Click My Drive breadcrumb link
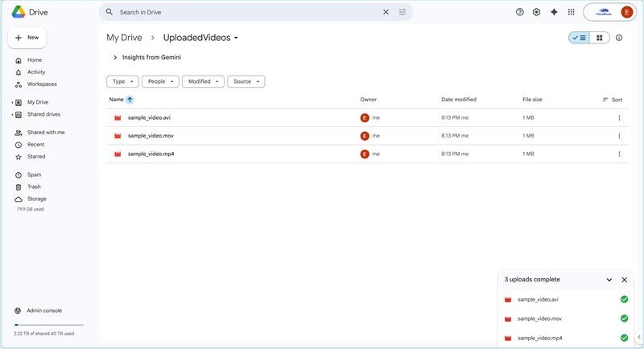644x349 pixels. (x=124, y=38)
